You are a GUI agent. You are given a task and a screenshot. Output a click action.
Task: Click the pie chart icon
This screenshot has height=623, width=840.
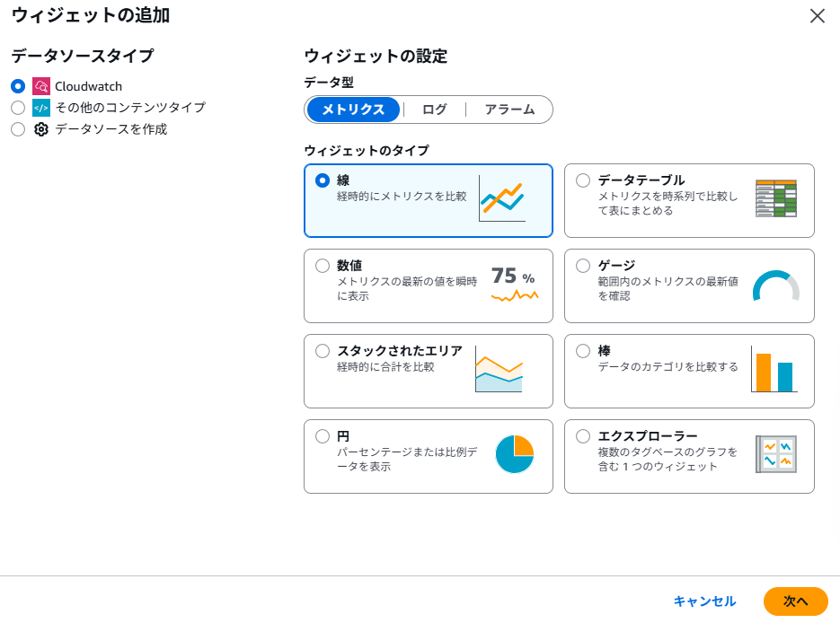tap(514, 454)
